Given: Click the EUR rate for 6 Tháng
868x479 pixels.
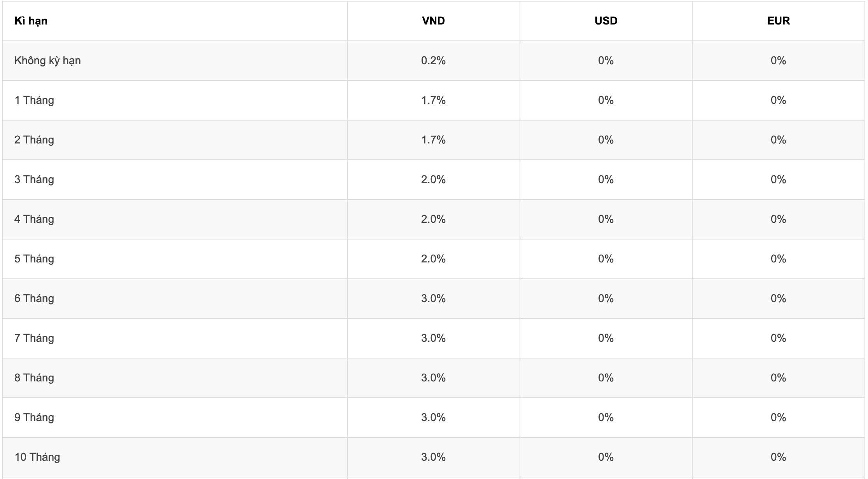Looking at the screenshot, I should pyautogui.click(x=779, y=299).
